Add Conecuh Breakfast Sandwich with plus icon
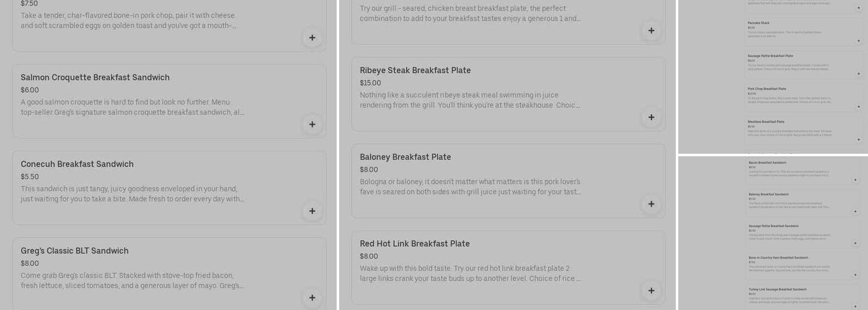Image resolution: width=868 pixels, height=310 pixels. (312, 211)
